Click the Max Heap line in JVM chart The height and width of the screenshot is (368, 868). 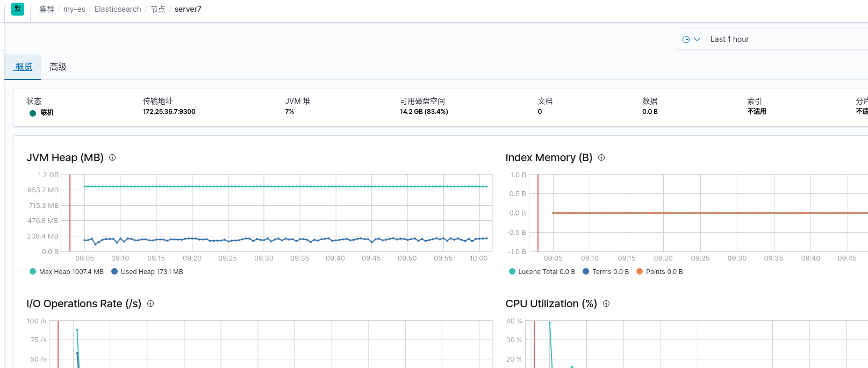pyautogui.click(x=285, y=186)
